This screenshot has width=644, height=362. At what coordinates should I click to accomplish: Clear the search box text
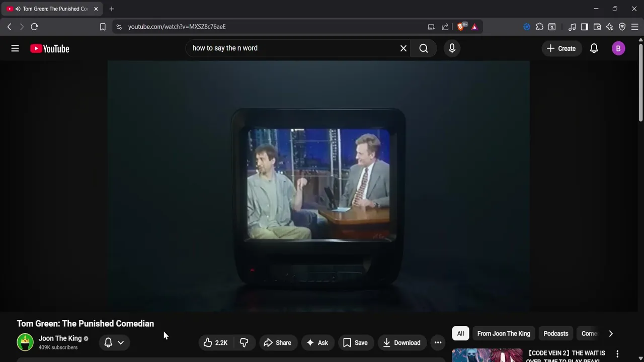(x=403, y=48)
